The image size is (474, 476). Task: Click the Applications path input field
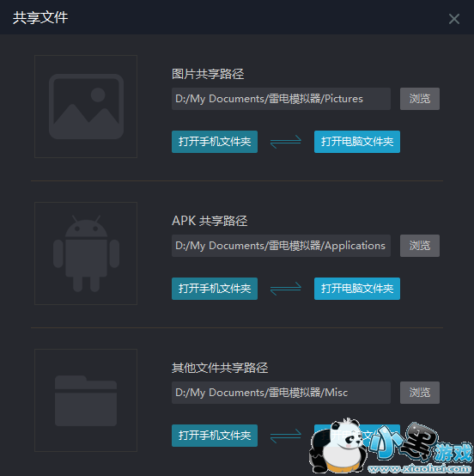click(x=281, y=246)
